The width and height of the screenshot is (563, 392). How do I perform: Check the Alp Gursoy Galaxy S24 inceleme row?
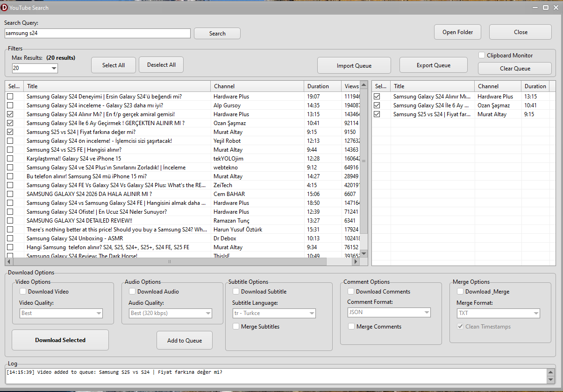[x=10, y=105]
